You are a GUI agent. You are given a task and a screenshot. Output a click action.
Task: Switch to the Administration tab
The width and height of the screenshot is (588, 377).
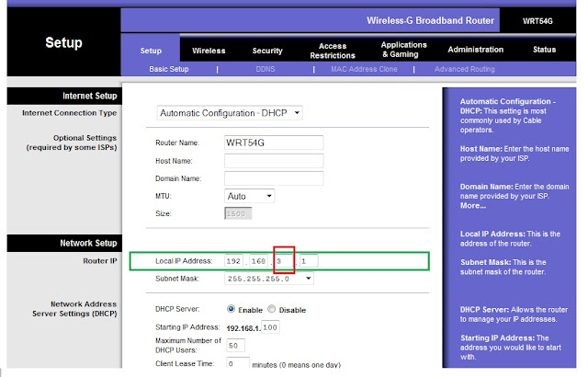[476, 50]
